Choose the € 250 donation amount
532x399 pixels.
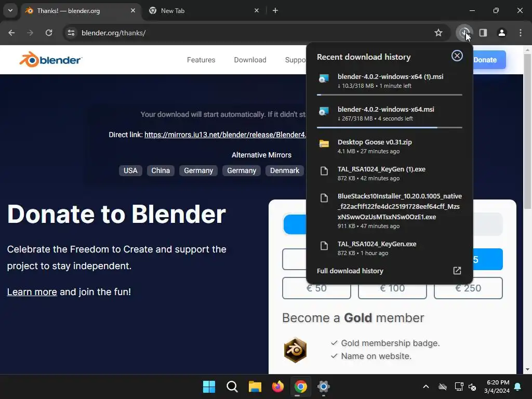click(x=468, y=288)
